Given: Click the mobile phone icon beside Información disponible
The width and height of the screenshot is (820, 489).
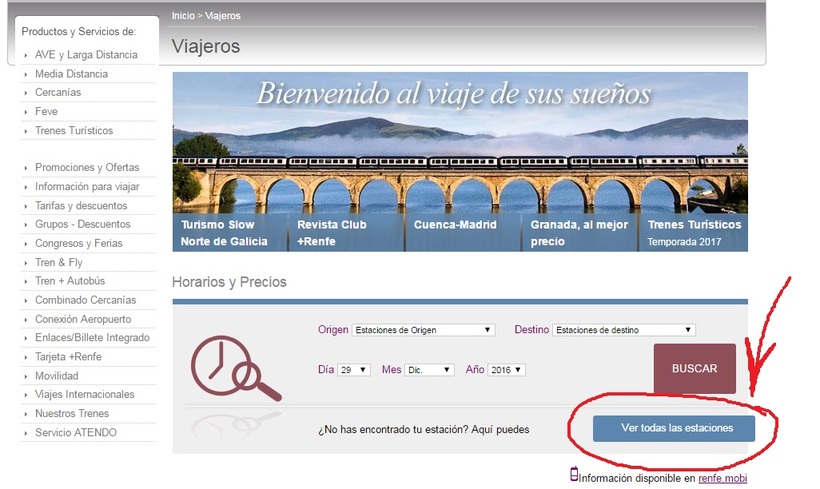Looking at the screenshot, I should [574, 474].
